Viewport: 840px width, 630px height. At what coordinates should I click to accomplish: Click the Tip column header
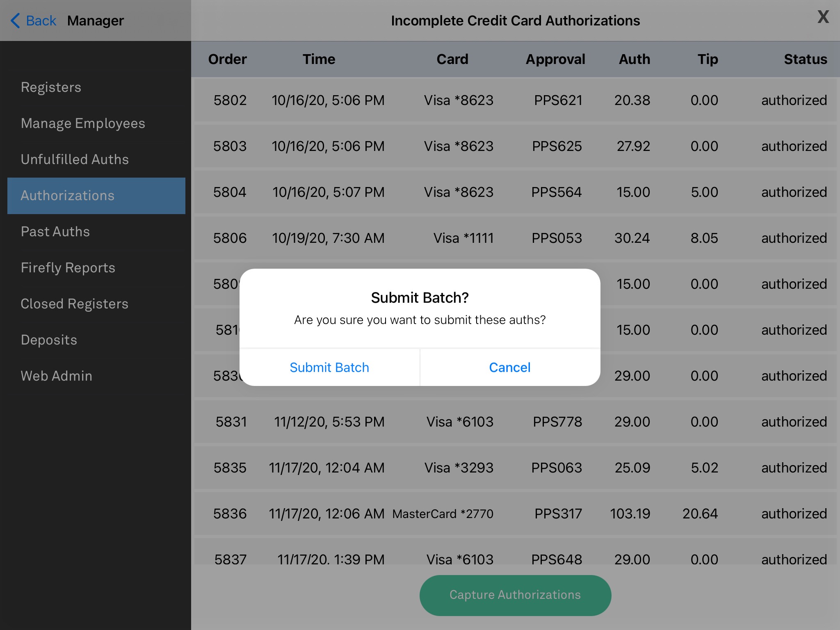pos(708,59)
